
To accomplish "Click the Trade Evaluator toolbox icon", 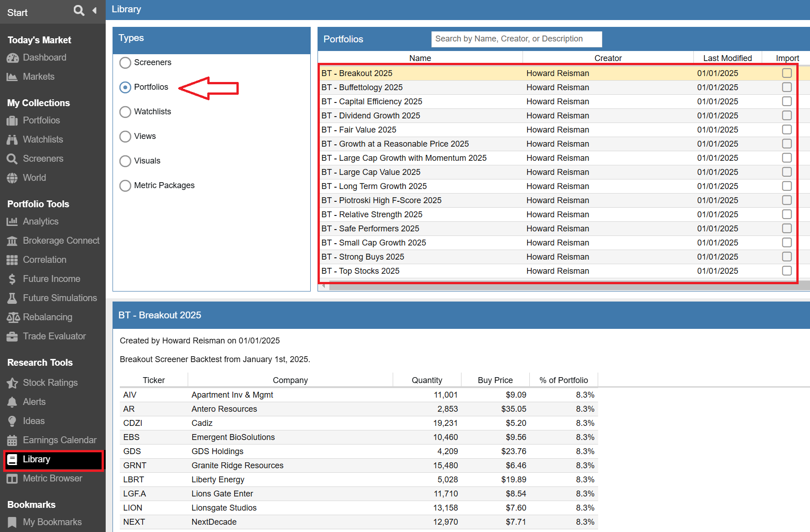I will (12, 337).
